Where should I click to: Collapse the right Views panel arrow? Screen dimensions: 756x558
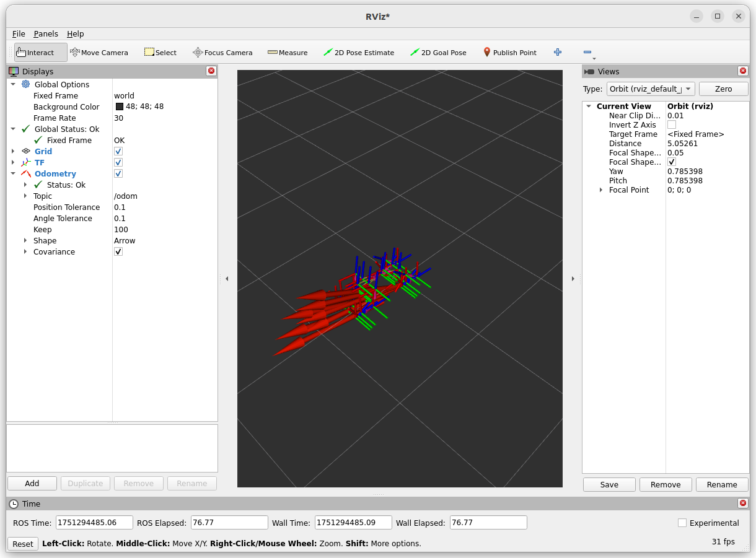(x=573, y=279)
